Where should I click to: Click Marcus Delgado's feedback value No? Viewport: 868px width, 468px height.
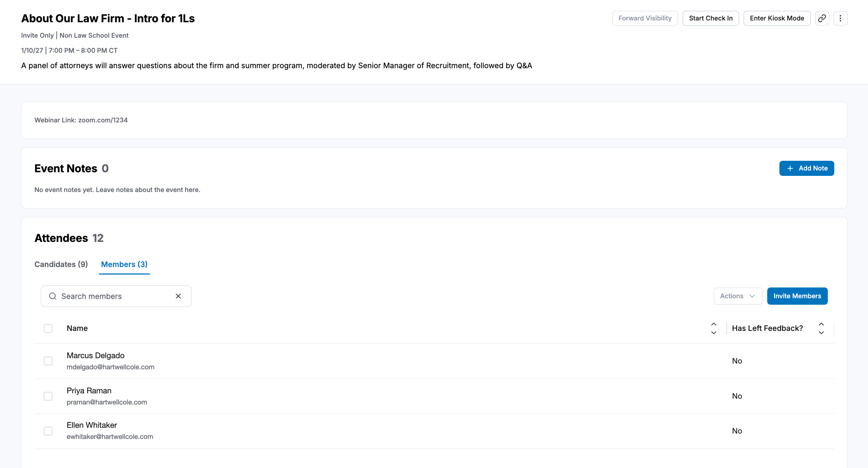(x=737, y=361)
